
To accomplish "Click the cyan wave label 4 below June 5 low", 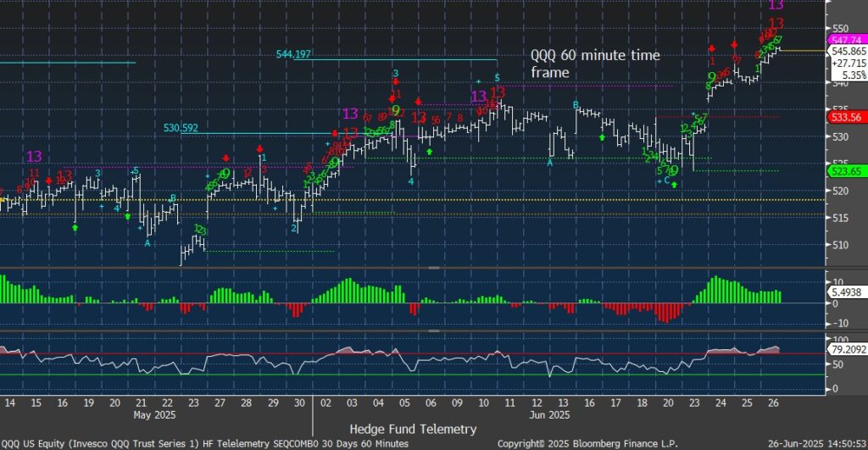I will point(411,181).
